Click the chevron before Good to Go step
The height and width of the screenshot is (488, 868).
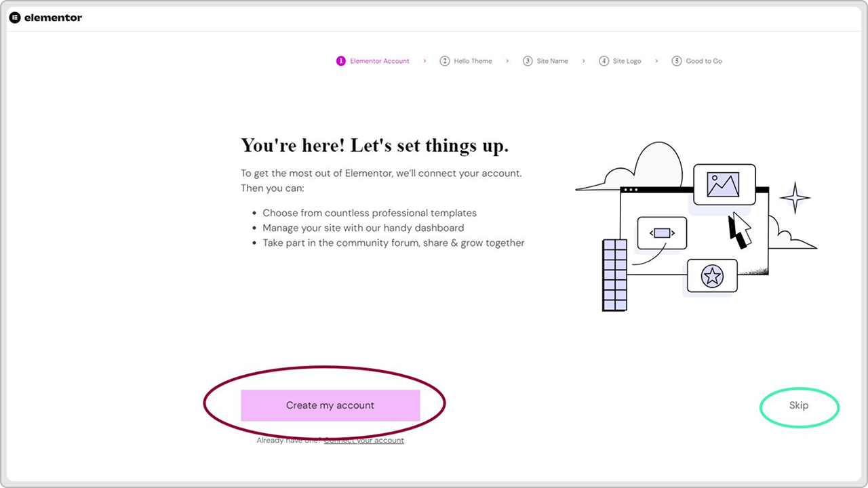[656, 60]
